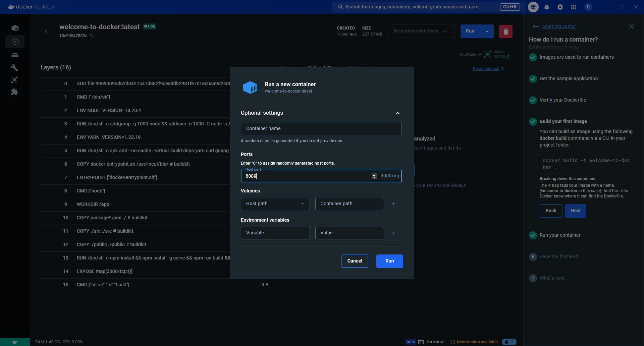The width and height of the screenshot is (644, 346).
Task: Click the Back button in tutorial
Action: tap(551, 211)
